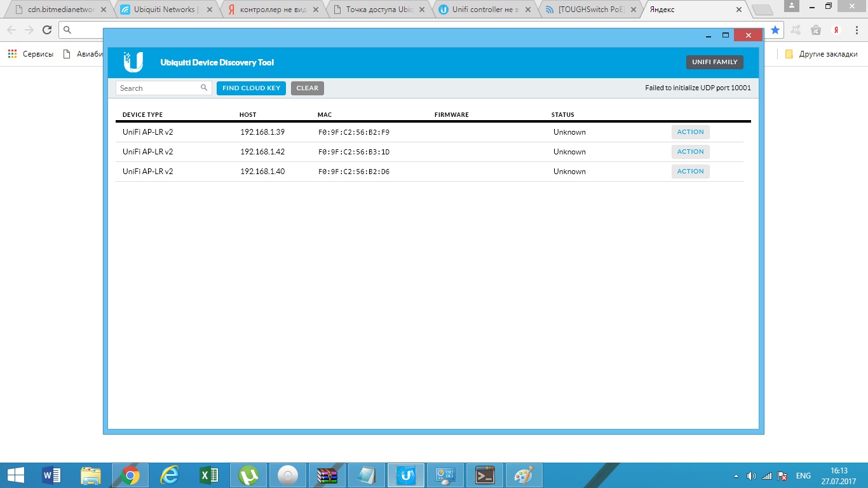Open Microsoft Excel from the taskbar
Image resolution: width=868 pixels, height=488 pixels.
(209, 475)
